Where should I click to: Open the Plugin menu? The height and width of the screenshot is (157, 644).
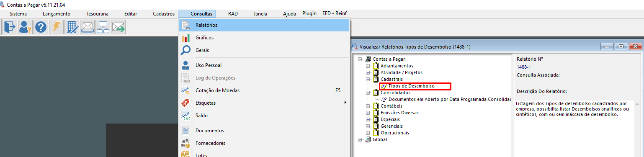309,13
